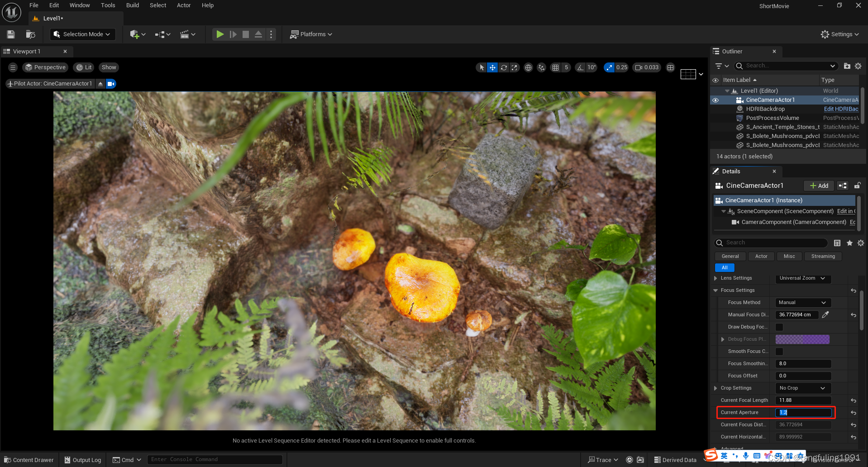The height and width of the screenshot is (467, 868).
Task: Open the Browse content icon next to Save
Action: (30, 34)
